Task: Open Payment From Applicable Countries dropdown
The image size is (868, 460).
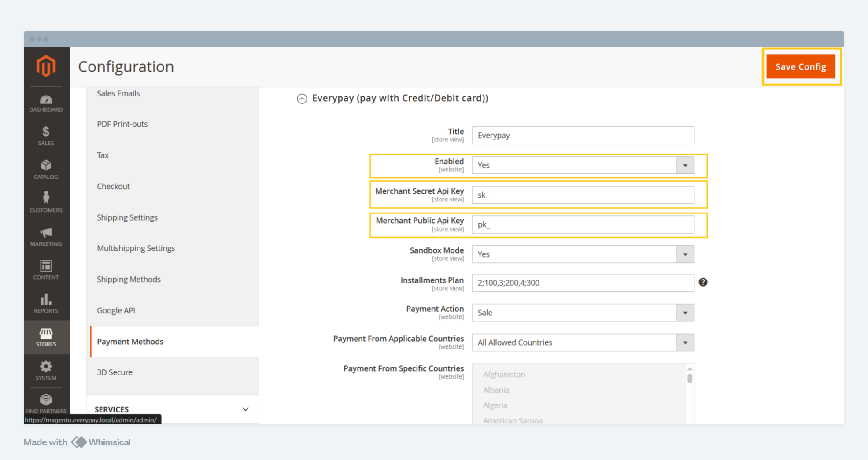Action: 583,342
